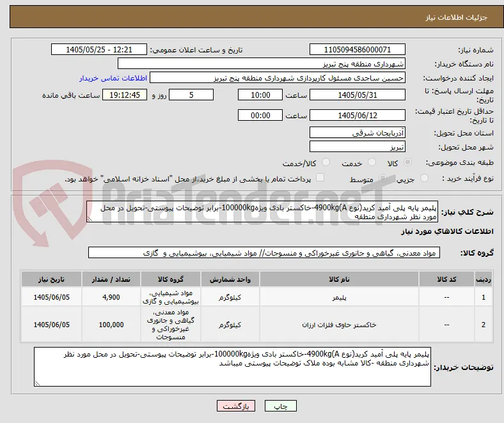Select the خدمت radio button
The width and height of the screenshot is (504, 423).
[x=372, y=162]
